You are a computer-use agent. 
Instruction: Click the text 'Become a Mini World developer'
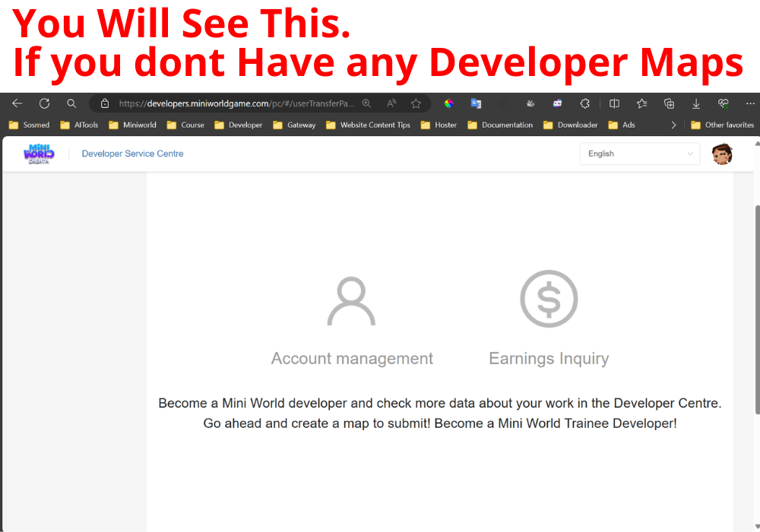point(252,403)
